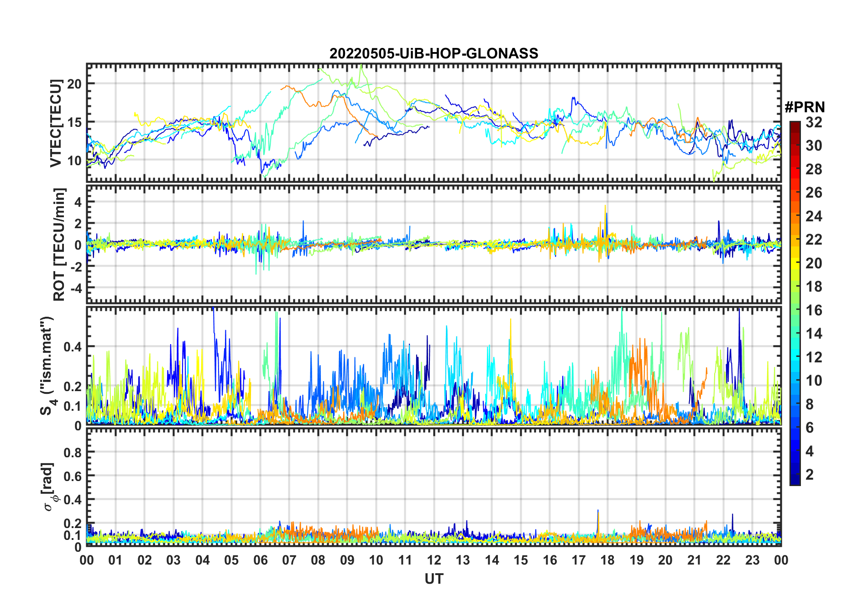Viewport: 868px width, 607px height.
Task: Click inside the VTEC plot panel
Action: tap(434, 123)
